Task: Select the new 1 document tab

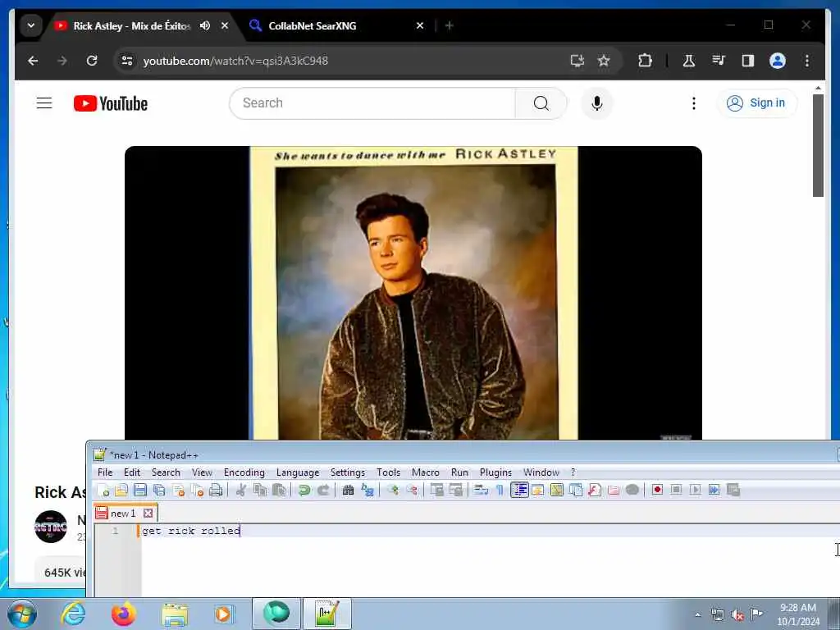Action: pyautogui.click(x=125, y=514)
